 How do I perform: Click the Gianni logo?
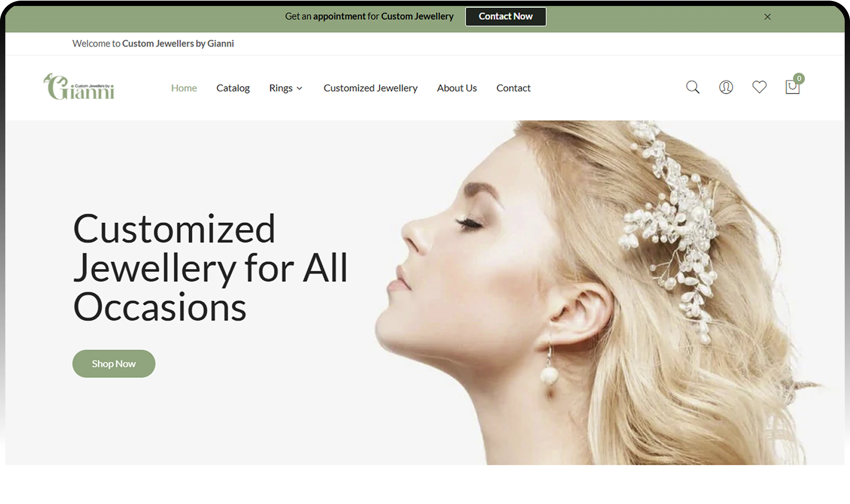79,87
